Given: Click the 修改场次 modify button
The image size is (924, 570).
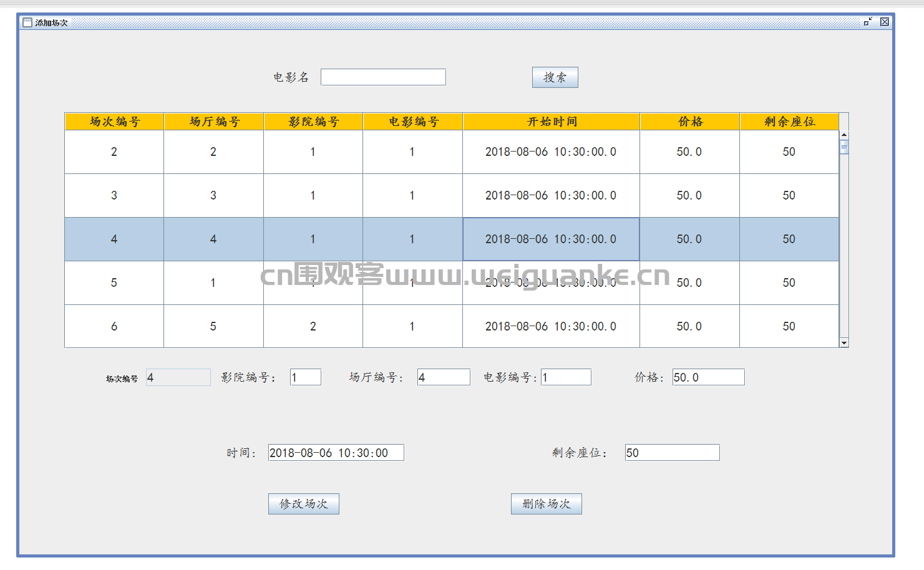Looking at the screenshot, I should pos(303,504).
